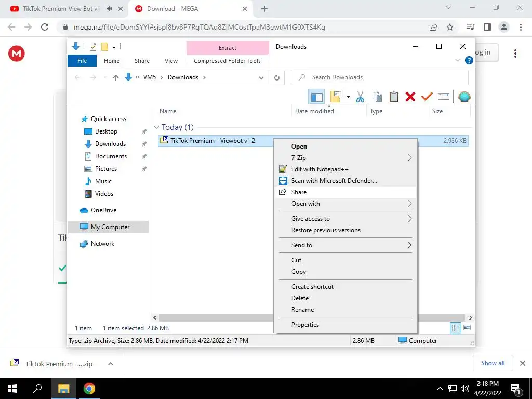This screenshot has height=399, width=532.
Task: Open MEGA page three-dot options menu
Action: click(x=515, y=54)
